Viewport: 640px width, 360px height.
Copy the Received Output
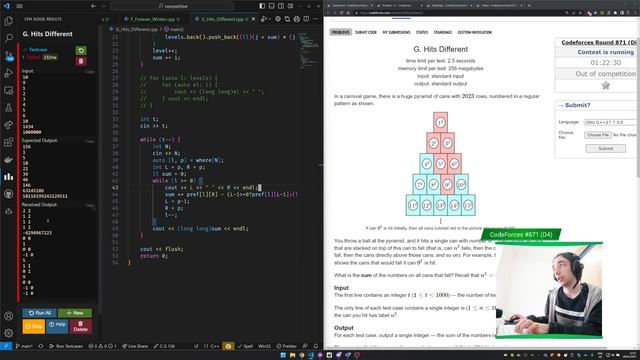tap(89, 205)
